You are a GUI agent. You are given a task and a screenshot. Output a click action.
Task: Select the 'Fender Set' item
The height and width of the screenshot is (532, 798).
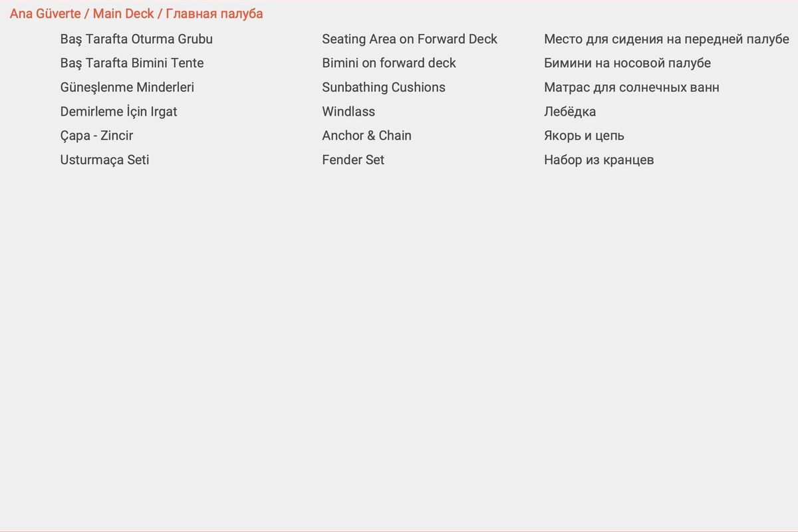[x=353, y=160]
